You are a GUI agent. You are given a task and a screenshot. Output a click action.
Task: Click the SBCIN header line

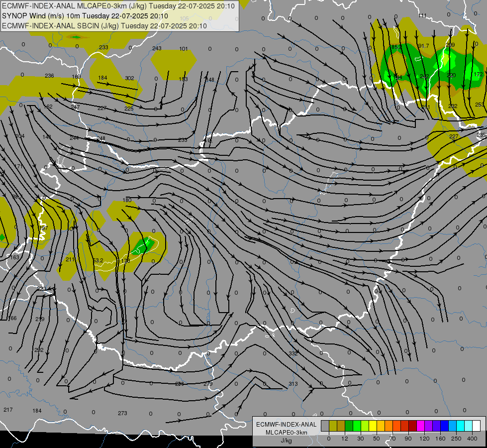pyautogui.click(x=104, y=26)
